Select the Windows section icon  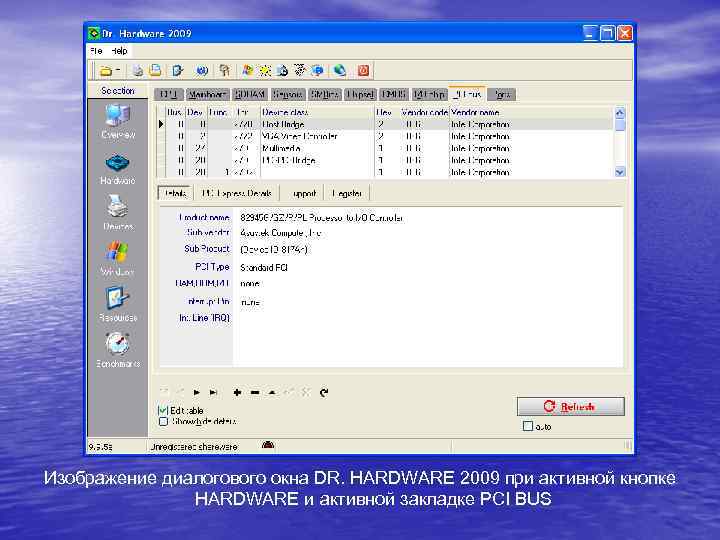coord(118,258)
